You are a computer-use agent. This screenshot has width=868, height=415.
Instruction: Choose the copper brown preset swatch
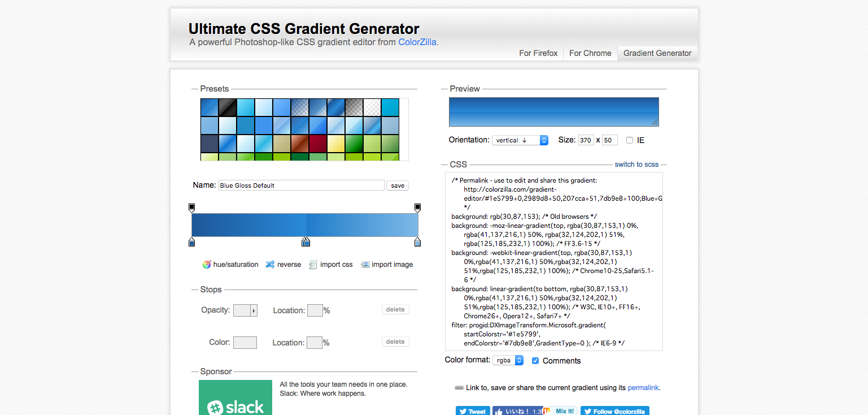300,144
